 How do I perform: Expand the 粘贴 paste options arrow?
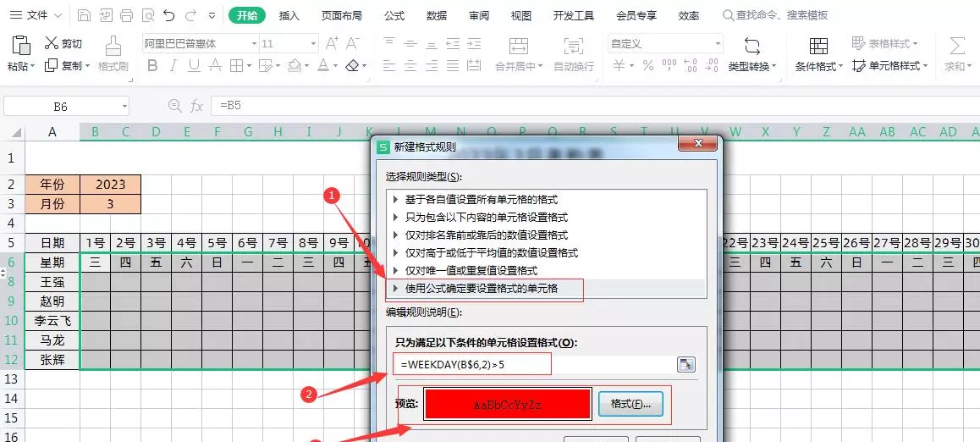32,66
